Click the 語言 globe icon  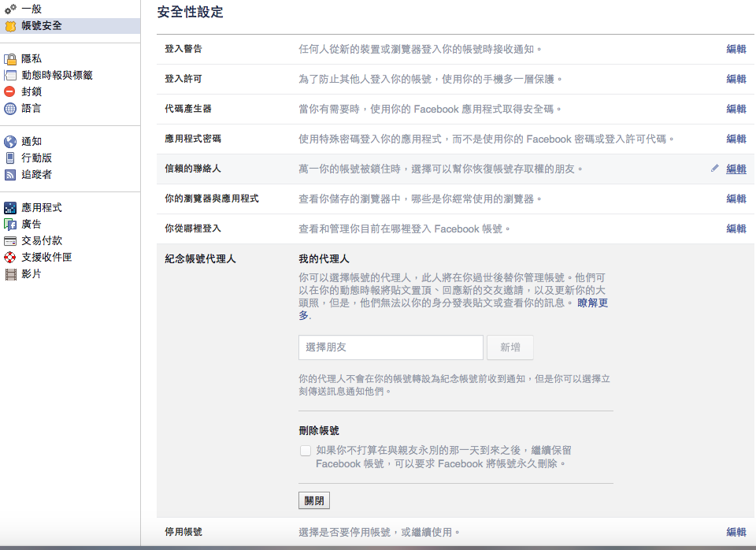point(10,109)
